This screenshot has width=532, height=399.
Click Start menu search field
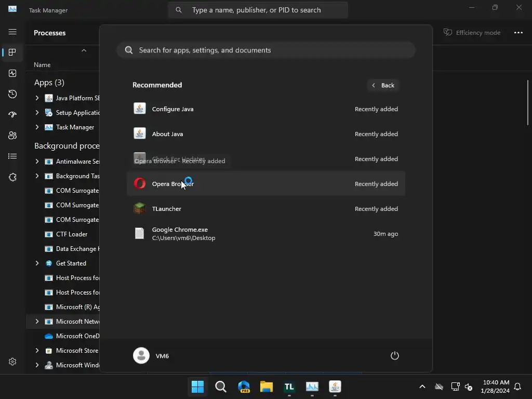(x=266, y=50)
